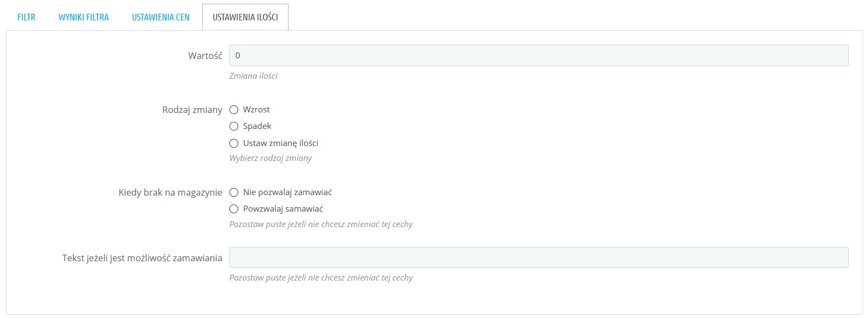This screenshot has height=318, width=868.
Task: Click the 'Wzrost' option label text
Action: [x=256, y=110]
